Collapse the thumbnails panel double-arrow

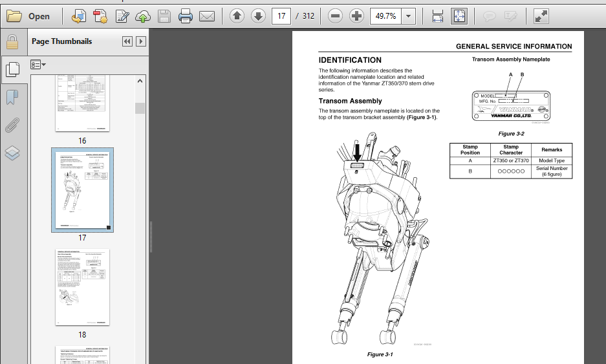click(x=127, y=41)
